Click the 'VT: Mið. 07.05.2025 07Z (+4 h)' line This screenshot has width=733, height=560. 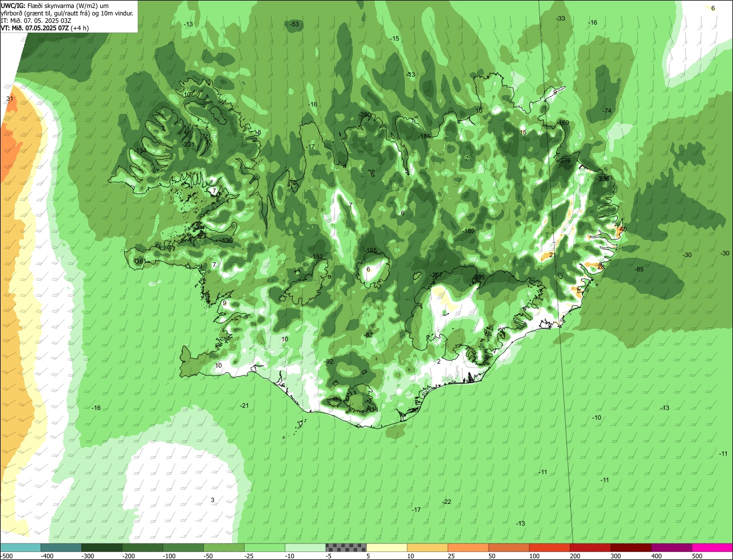(45, 27)
